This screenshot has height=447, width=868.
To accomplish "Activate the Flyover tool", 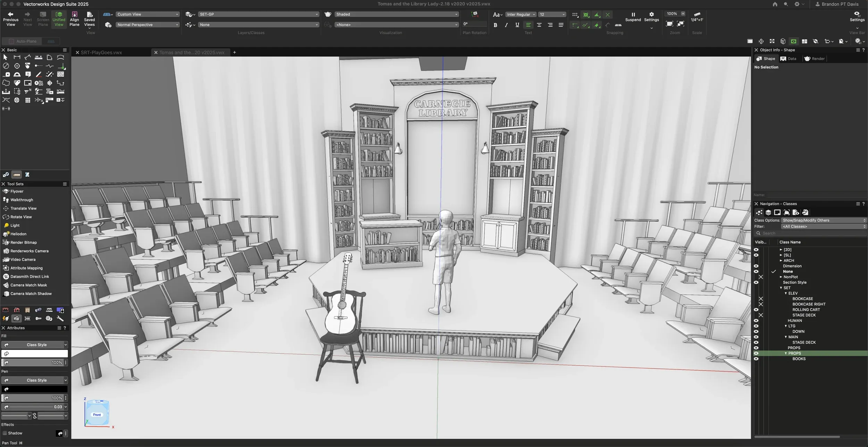I will [x=16, y=191].
